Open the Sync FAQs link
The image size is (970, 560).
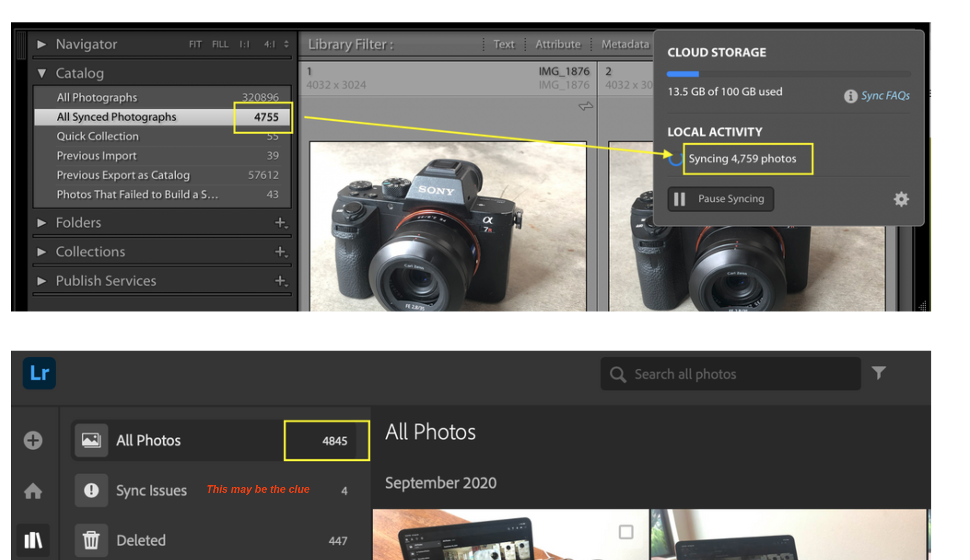pyautogui.click(x=885, y=95)
